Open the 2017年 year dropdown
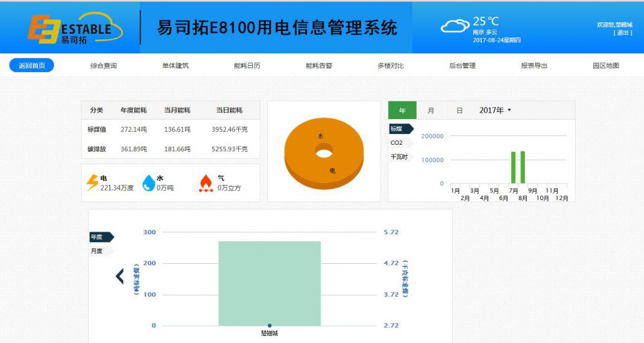This screenshot has width=644, height=343. (495, 111)
